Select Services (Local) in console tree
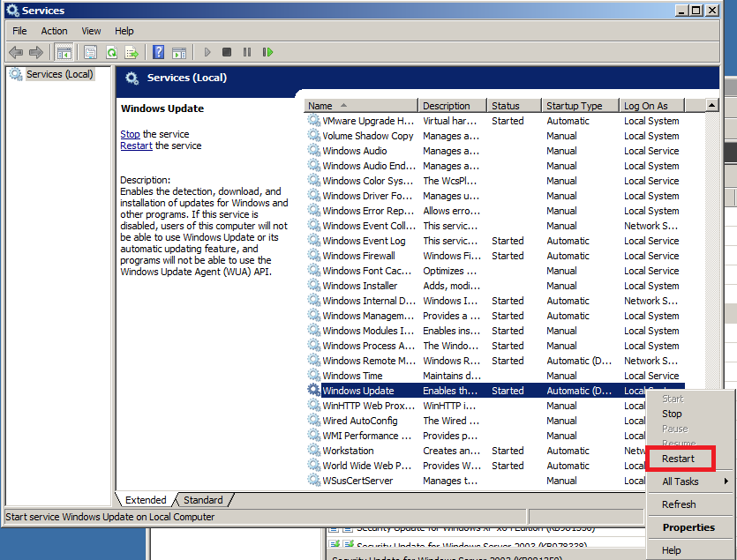Viewport: 737px width, 560px height. click(60, 74)
